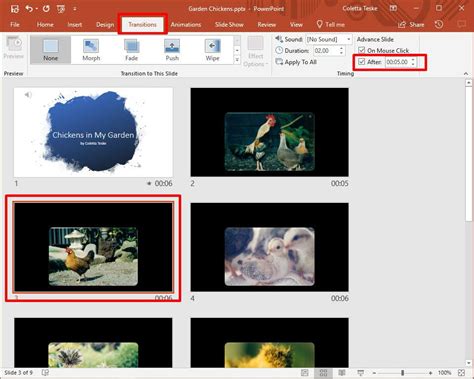Viewport: 474px width, 379px height.
Task: Click the Preview transition button
Action: click(x=14, y=48)
